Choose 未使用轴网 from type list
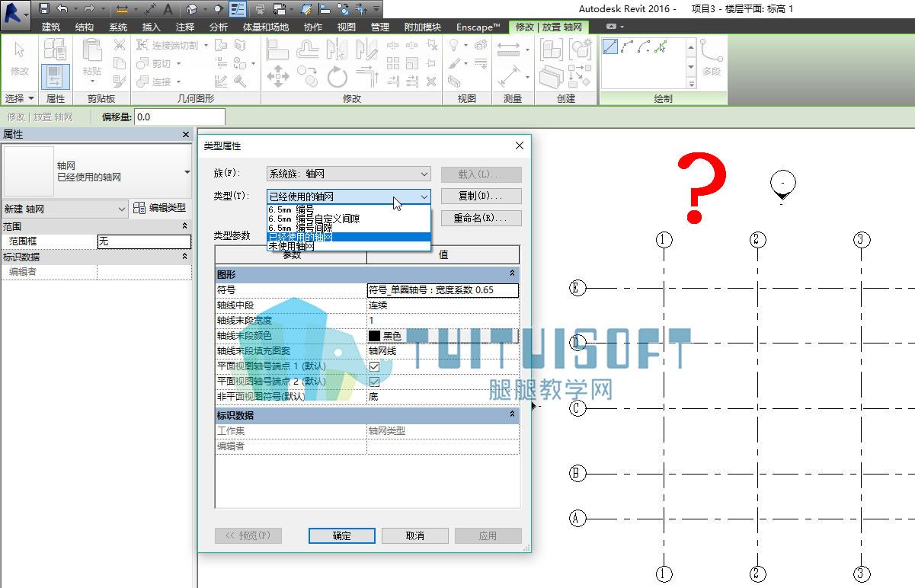915x588 pixels. [348, 246]
